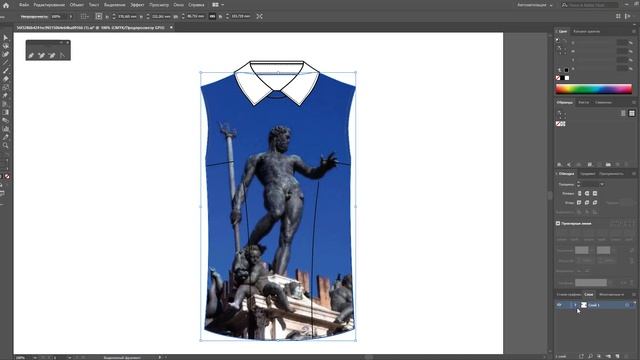
Task: Open the Справка menu
Action: coord(196,5)
